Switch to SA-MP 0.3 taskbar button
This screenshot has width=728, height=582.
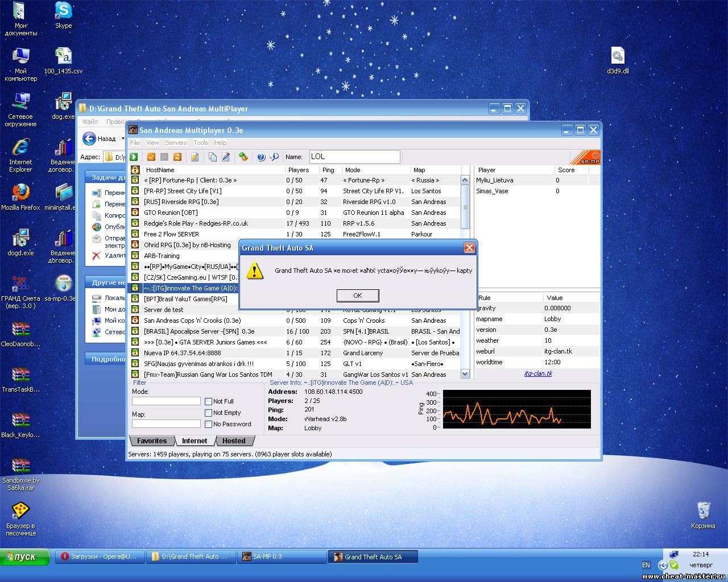point(282,556)
